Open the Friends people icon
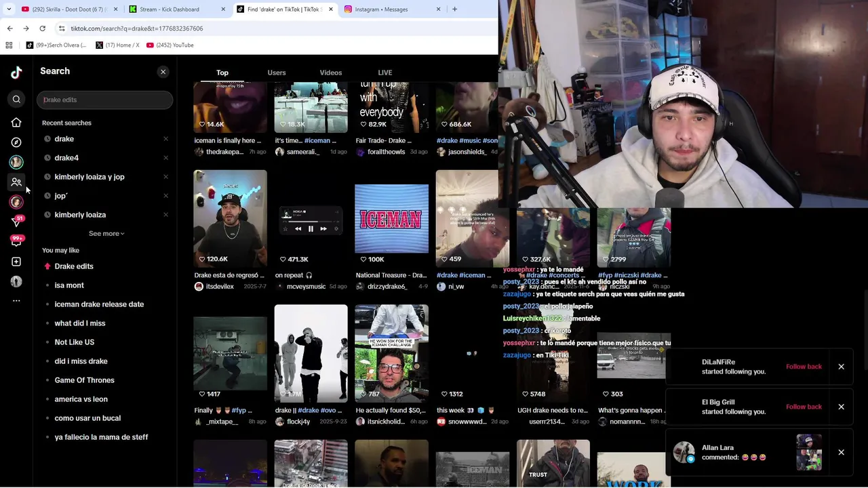 [16, 182]
